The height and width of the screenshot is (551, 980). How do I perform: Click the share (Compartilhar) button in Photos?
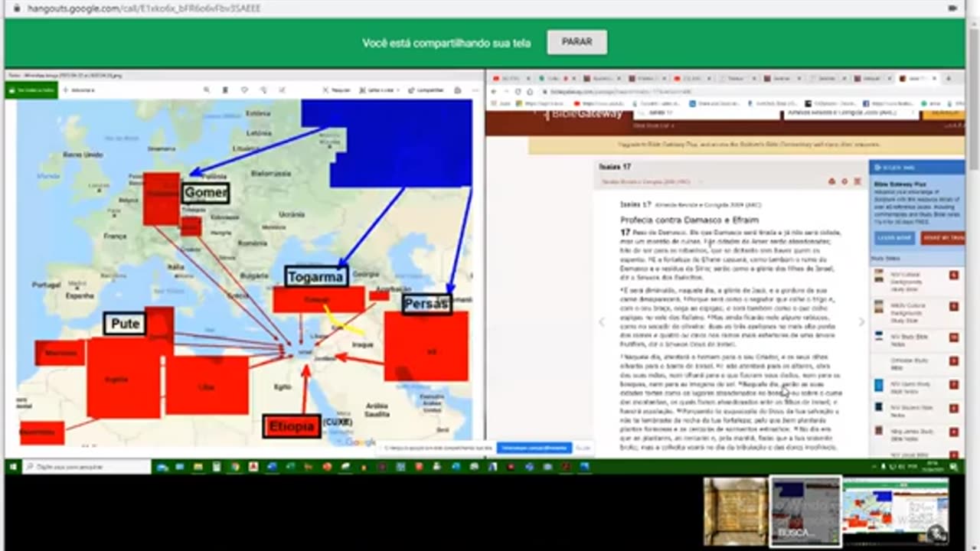(x=426, y=90)
